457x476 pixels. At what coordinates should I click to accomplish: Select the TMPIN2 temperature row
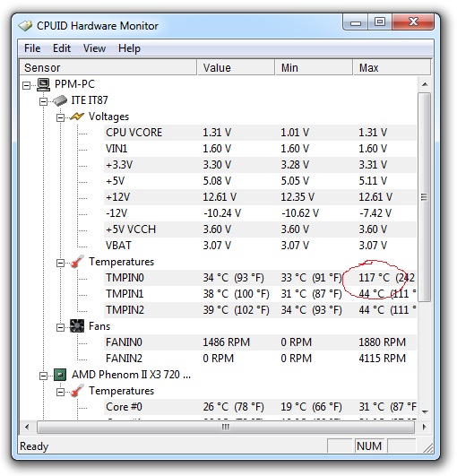(260, 310)
